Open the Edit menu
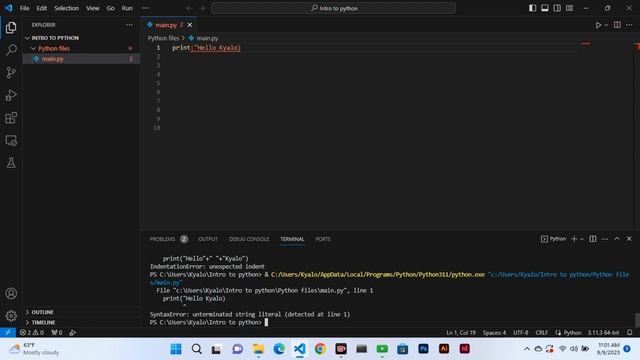This screenshot has height=360, width=640. [42, 8]
